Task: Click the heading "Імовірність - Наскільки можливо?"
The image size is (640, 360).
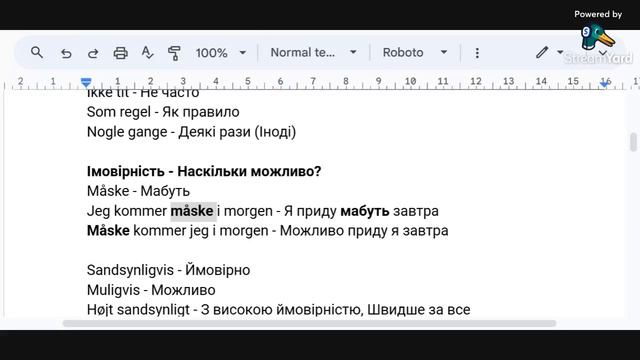Action: point(204,171)
